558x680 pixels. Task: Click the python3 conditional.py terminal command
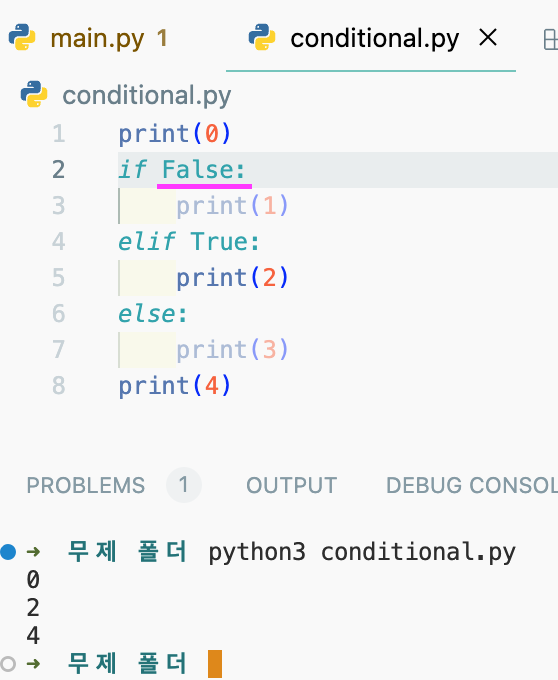362,553
